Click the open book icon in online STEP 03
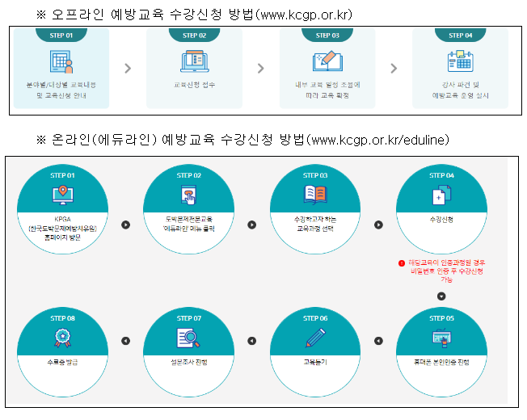The width and height of the screenshot is (527, 420). point(315,195)
